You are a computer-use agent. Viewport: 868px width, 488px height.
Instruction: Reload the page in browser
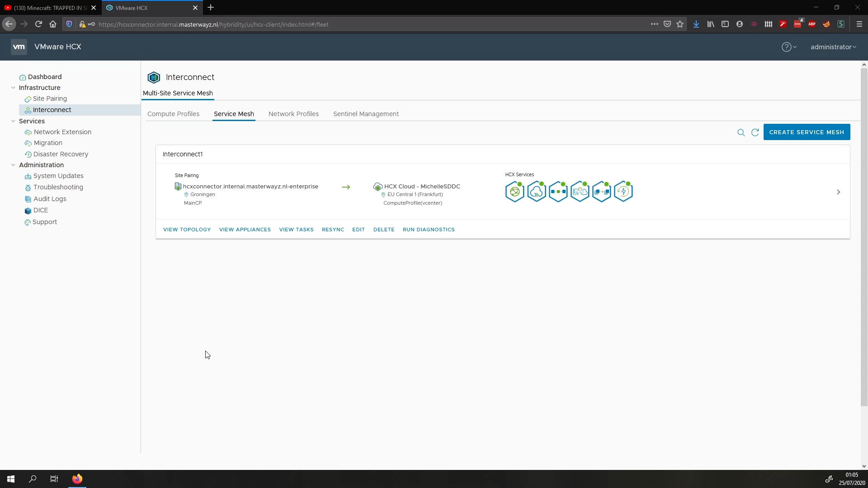coord(38,24)
